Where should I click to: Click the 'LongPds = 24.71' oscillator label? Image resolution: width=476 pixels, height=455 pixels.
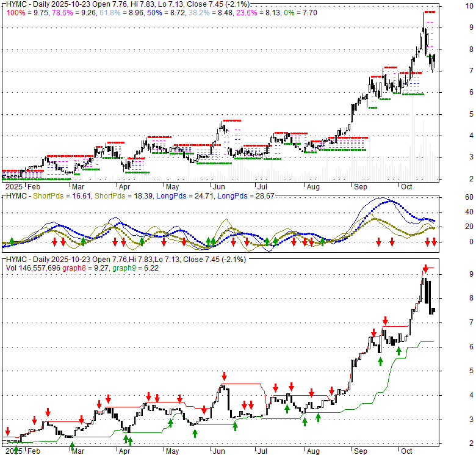184,196
